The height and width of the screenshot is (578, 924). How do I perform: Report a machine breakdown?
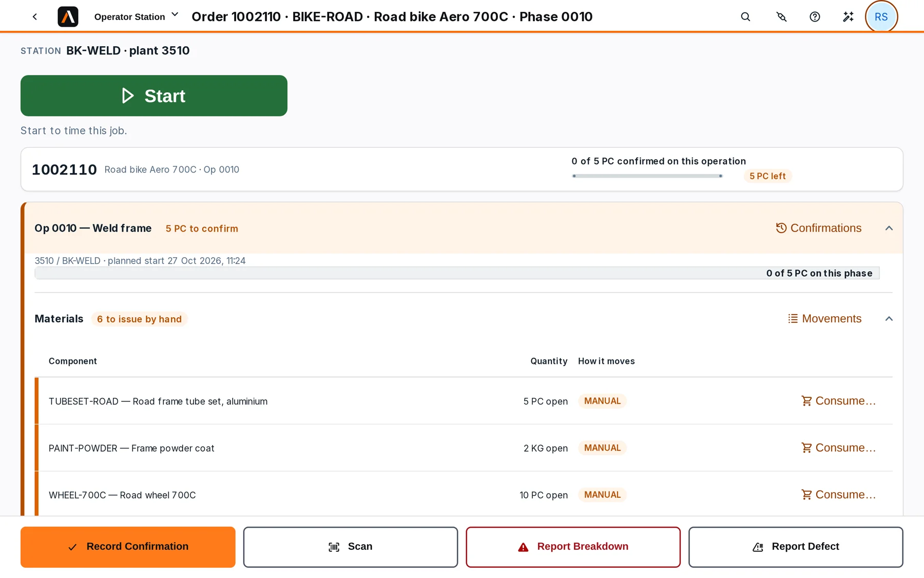pos(573,547)
